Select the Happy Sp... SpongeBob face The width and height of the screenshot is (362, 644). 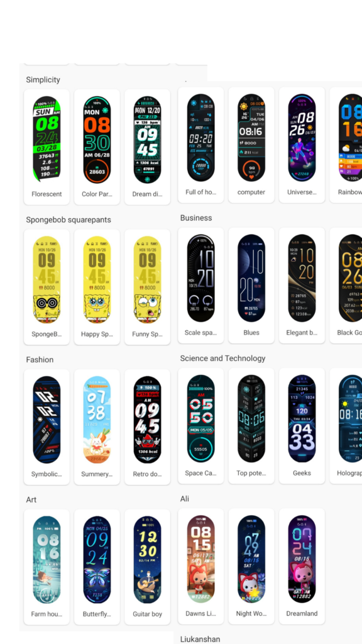pos(97,287)
